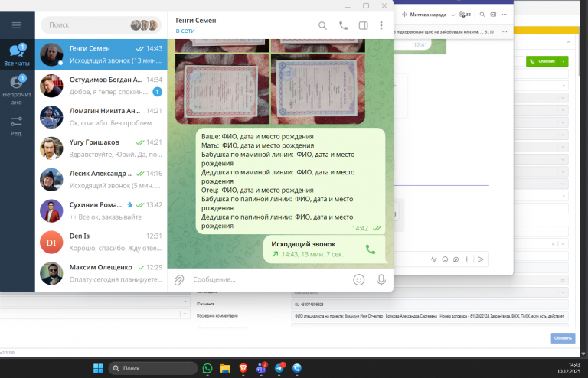Open the Генги Семен profile from the header name

point(196,20)
